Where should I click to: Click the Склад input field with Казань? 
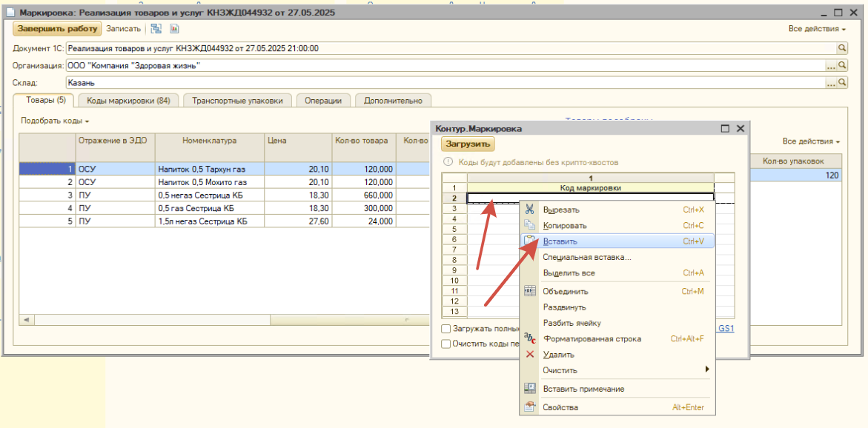[x=445, y=83]
